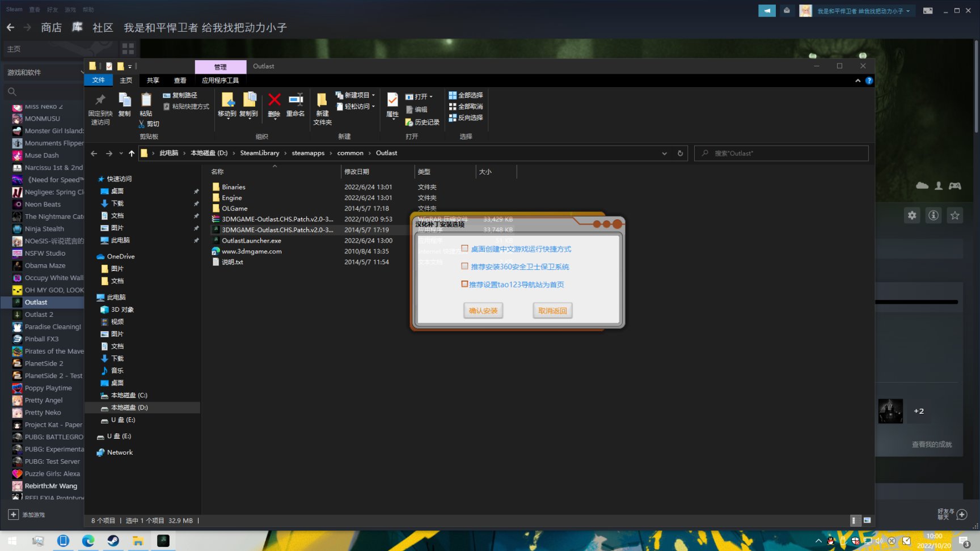The image size is (980, 551).
Task: Open the Quick Access Toolbar customize dropdown
Action: click(x=129, y=66)
